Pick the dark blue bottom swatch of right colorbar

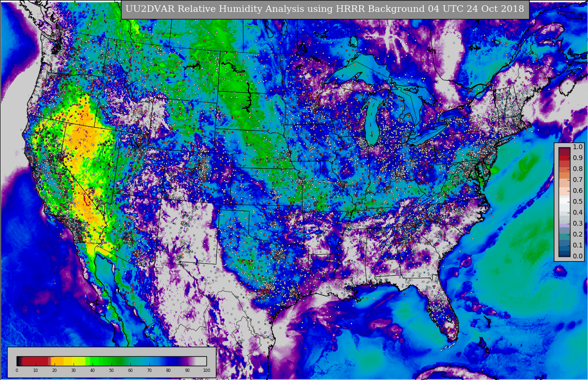pos(564,253)
